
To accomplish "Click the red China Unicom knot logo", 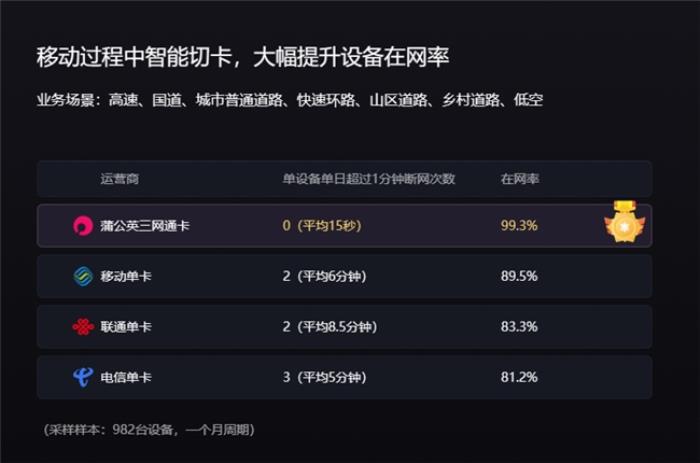I will (83, 327).
